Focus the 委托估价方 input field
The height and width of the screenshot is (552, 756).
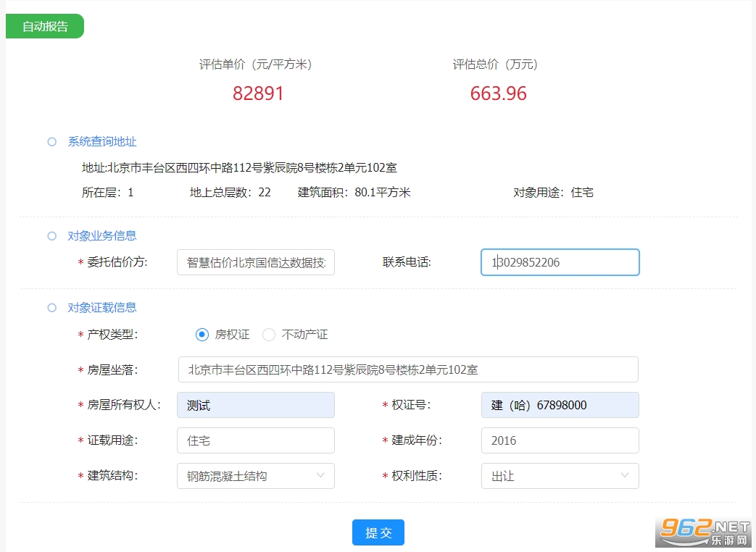point(255,263)
